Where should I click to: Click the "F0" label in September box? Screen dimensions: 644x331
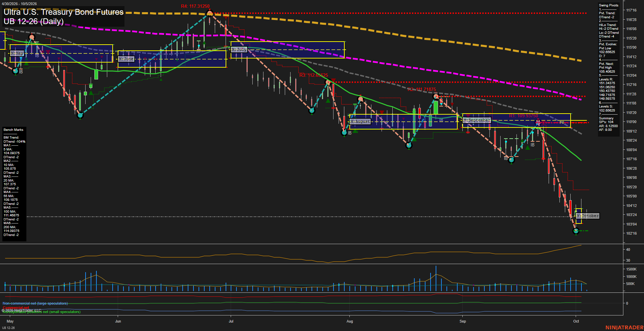click(562, 122)
